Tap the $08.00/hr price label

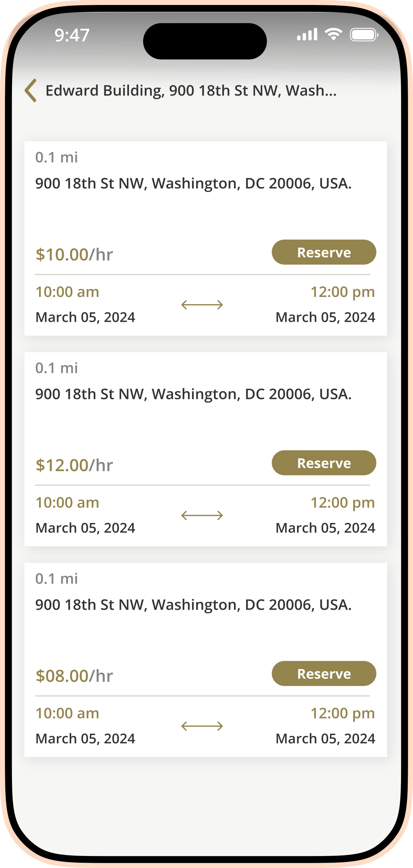[x=74, y=676]
